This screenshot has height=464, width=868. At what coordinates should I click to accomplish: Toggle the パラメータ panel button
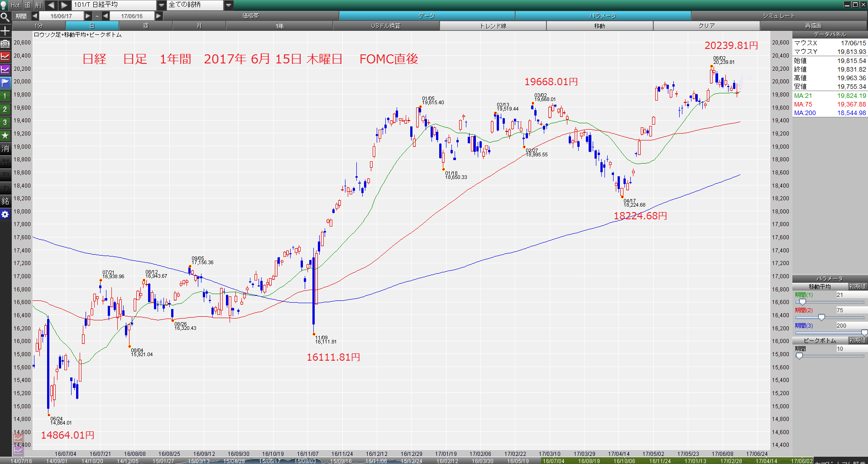click(603, 16)
